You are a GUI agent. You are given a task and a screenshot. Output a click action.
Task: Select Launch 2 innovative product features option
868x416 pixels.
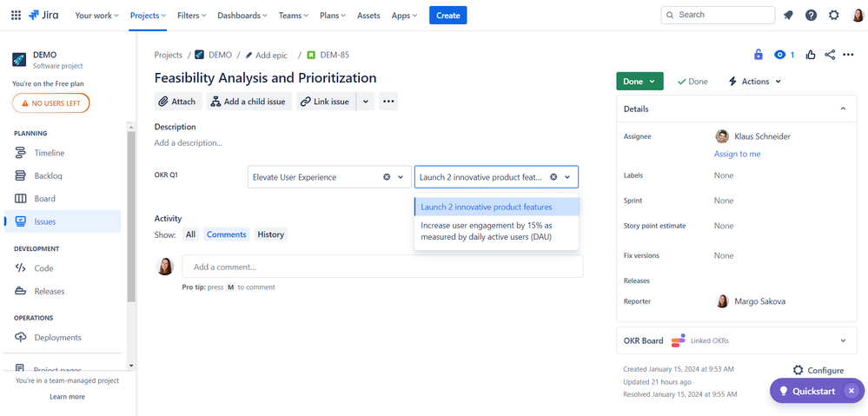(496, 207)
